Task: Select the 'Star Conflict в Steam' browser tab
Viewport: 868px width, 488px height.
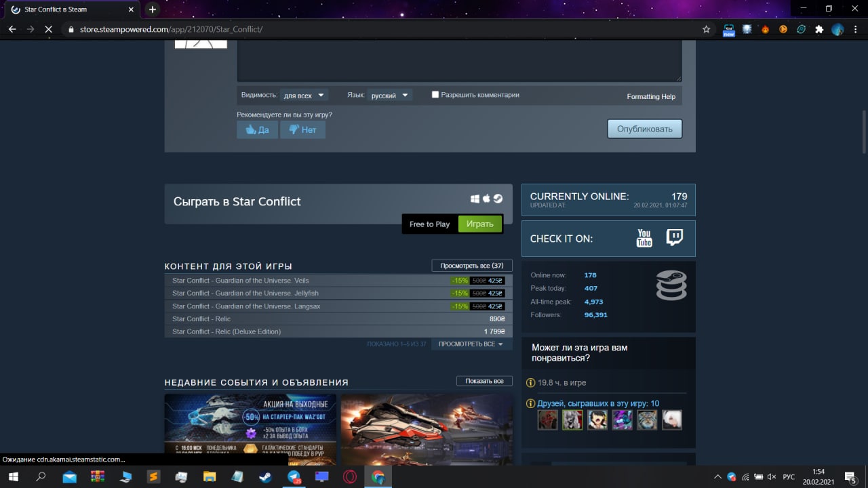Action: coord(73,9)
